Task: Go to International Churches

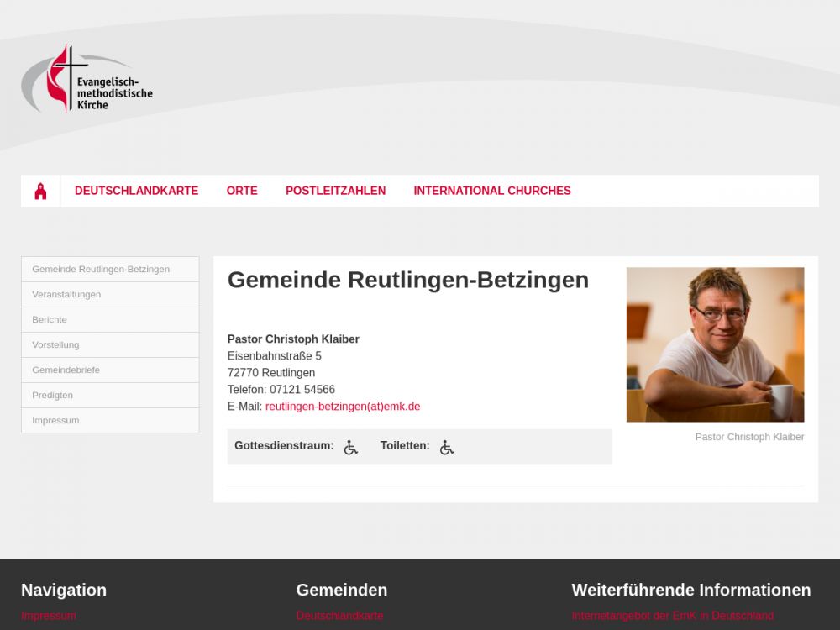Action: click(x=492, y=191)
